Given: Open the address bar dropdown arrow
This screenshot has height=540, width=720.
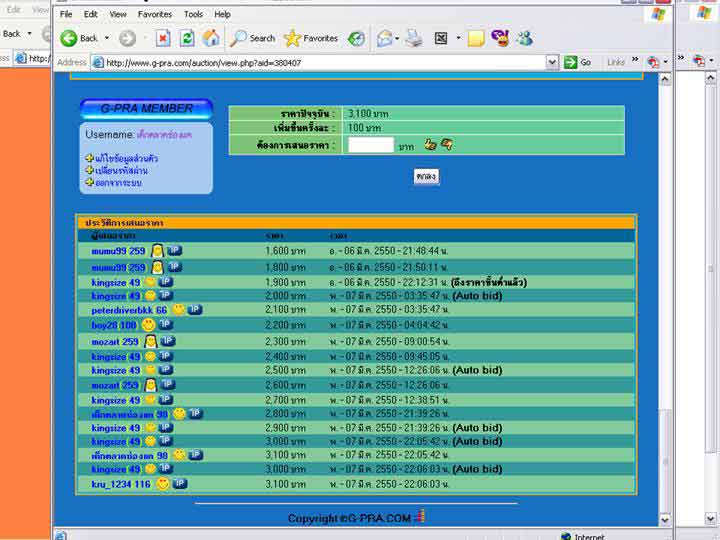Looking at the screenshot, I should [x=552, y=62].
